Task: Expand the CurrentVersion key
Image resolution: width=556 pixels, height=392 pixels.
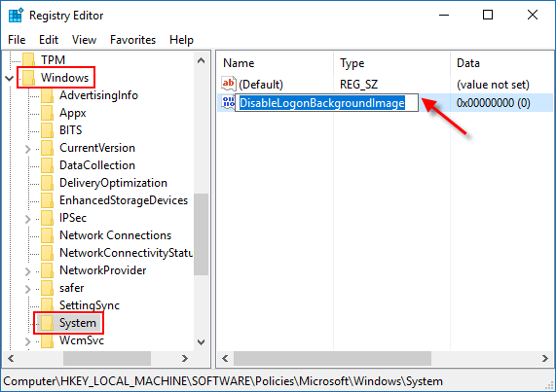Action: coord(28,149)
